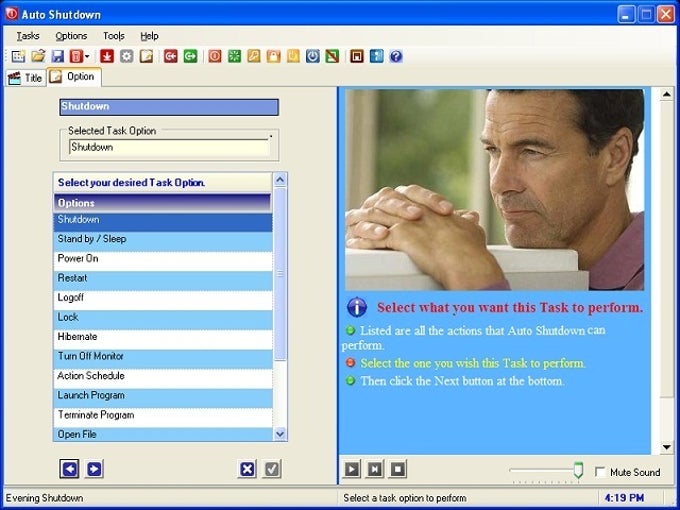Image resolution: width=680 pixels, height=510 pixels.
Task: Click the blue power standby icon
Action: coord(313,56)
